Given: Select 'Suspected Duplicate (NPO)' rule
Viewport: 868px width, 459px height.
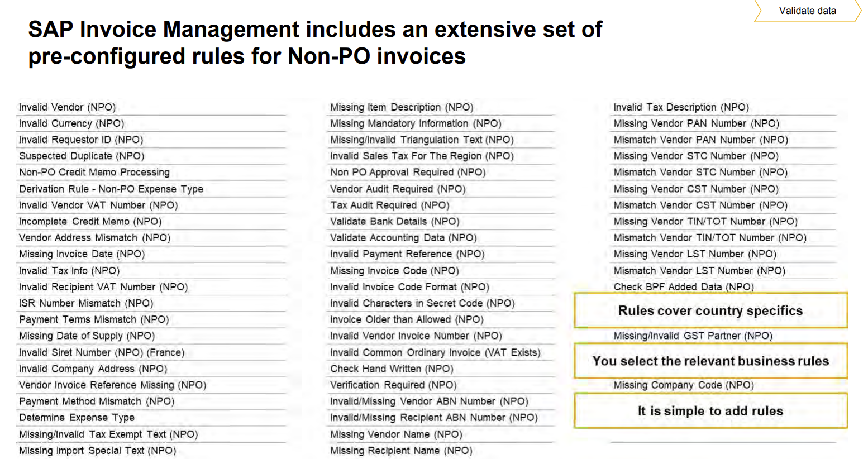Looking at the screenshot, I should click(82, 156).
